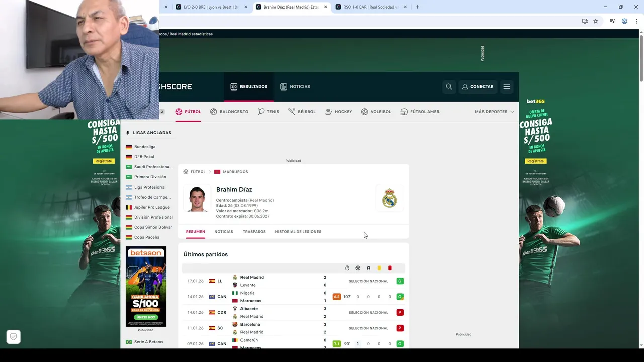
Task: Open the hamburger menu in site header
Action: click(x=507, y=86)
